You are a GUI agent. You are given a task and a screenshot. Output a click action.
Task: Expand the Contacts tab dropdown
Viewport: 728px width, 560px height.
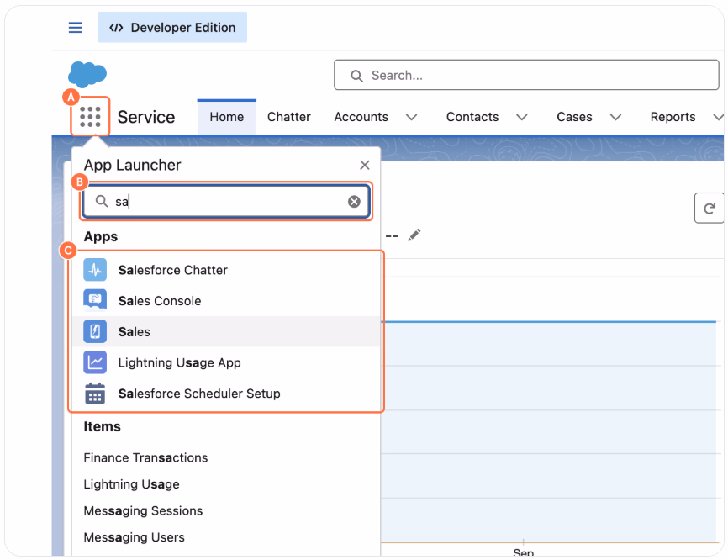[x=522, y=117]
